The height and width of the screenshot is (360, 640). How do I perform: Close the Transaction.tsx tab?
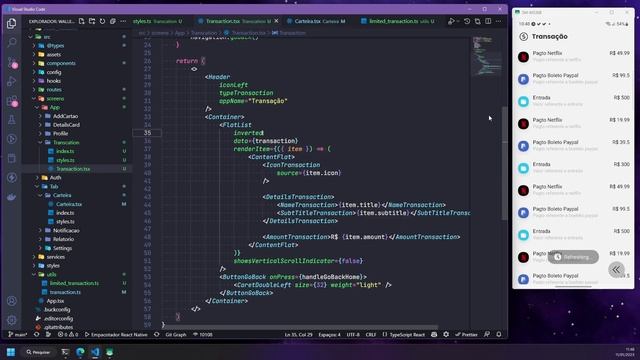276,21
